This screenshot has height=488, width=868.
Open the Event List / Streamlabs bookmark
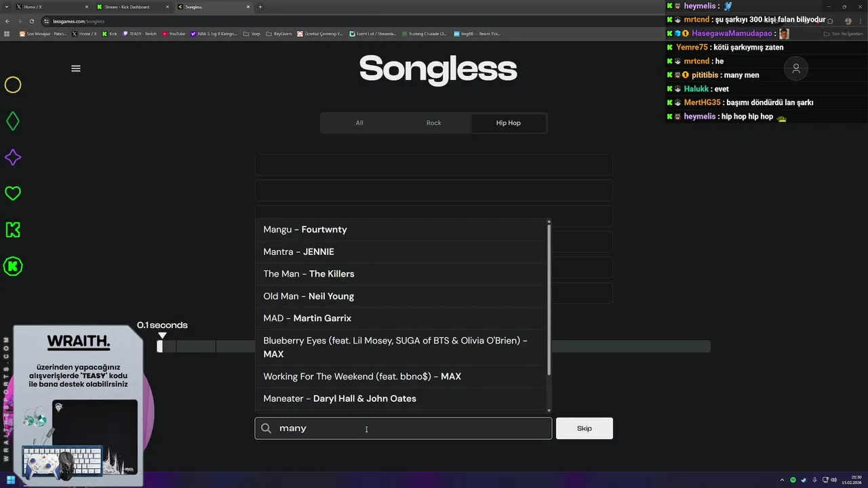[372, 33]
